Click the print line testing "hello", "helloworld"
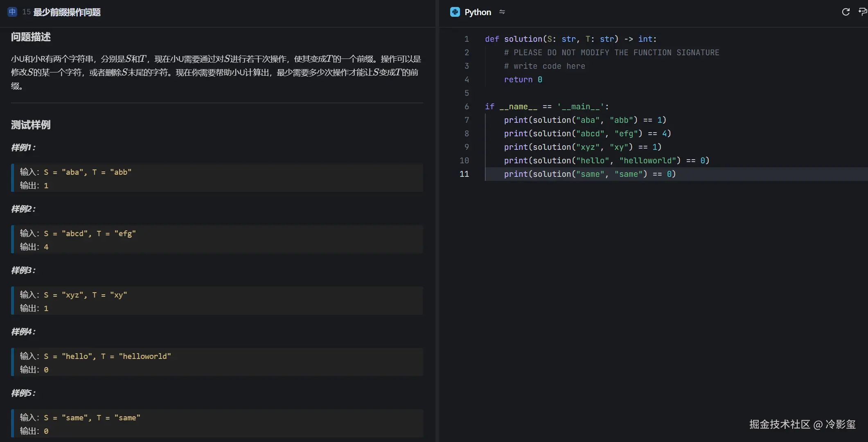The width and height of the screenshot is (868, 442). 606,160
